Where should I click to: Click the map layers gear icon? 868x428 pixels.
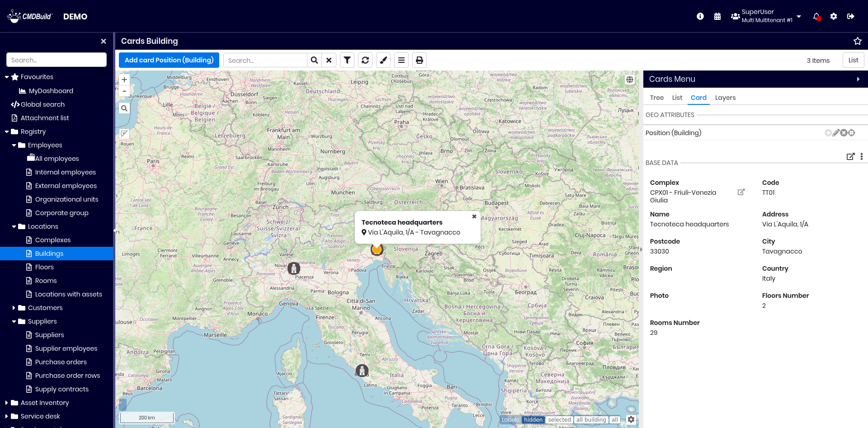pos(631,419)
